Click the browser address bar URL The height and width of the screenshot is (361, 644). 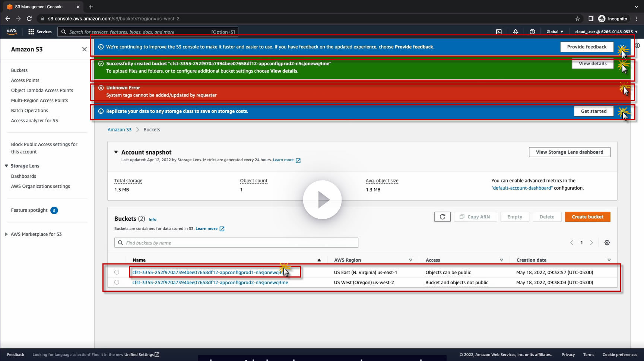click(x=114, y=19)
